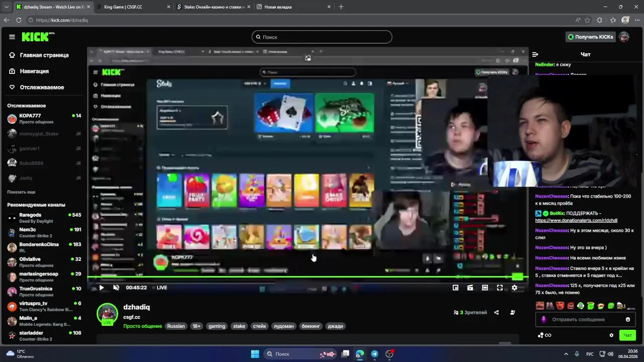Switch to Новая вкладка tab
The height and width of the screenshot is (362, 644).
point(293,7)
